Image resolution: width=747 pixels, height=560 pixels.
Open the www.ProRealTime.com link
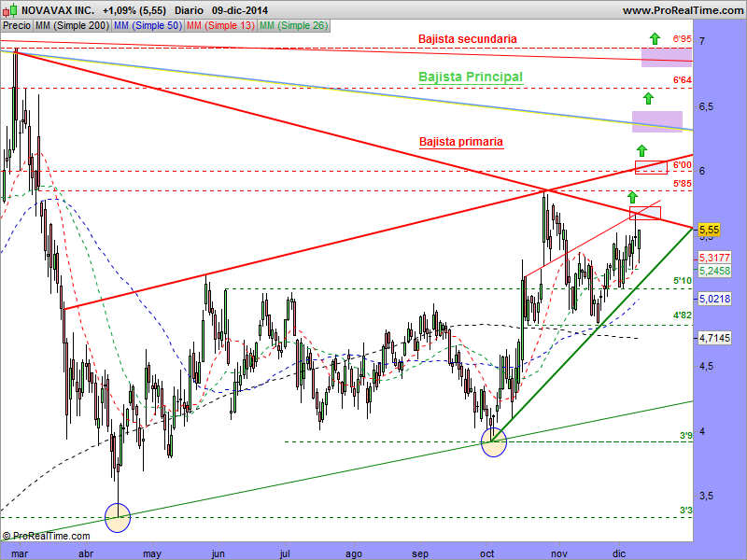(683, 10)
